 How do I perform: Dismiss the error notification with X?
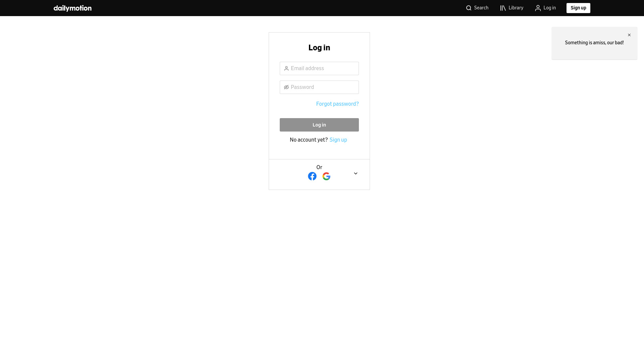click(x=629, y=35)
